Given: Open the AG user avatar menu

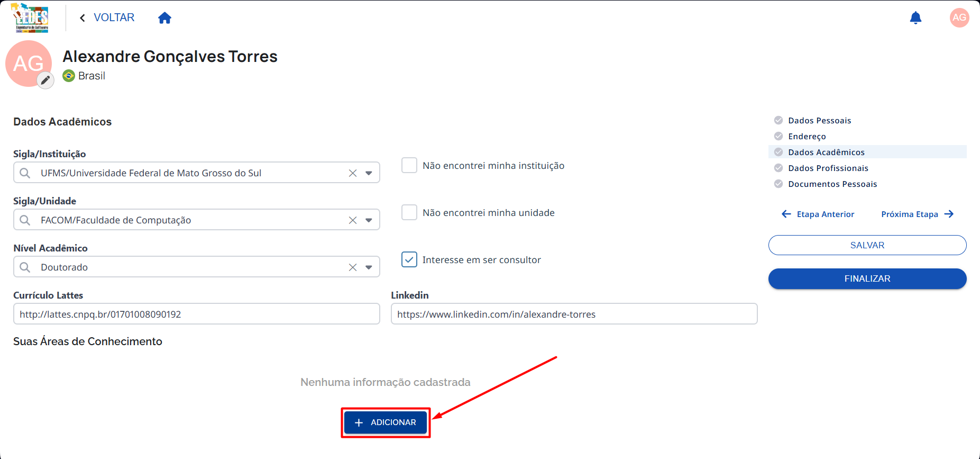Looking at the screenshot, I should coord(959,17).
